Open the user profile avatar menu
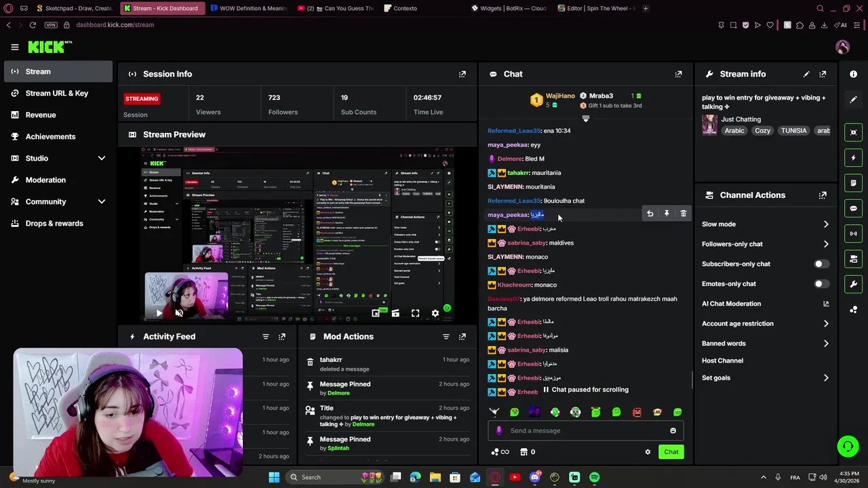Image resolution: width=868 pixels, height=488 pixels. coord(843,47)
